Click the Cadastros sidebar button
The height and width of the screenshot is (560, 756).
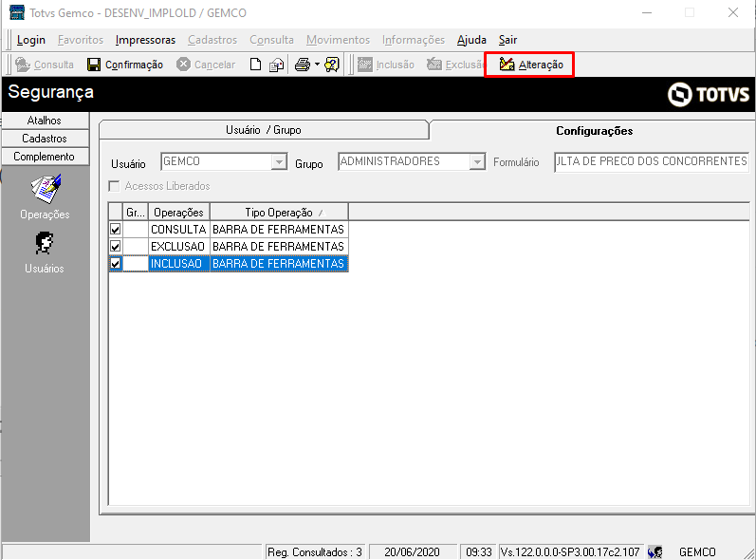pos(45,139)
